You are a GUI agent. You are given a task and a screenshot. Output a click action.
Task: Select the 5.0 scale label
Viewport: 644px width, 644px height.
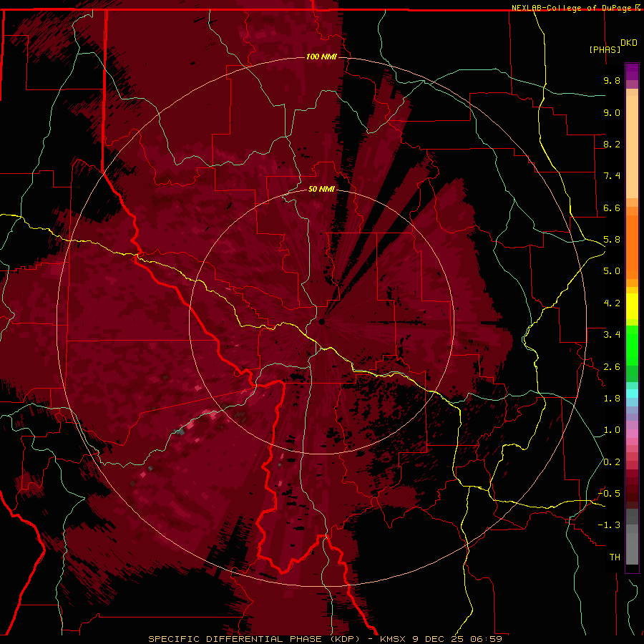click(612, 271)
